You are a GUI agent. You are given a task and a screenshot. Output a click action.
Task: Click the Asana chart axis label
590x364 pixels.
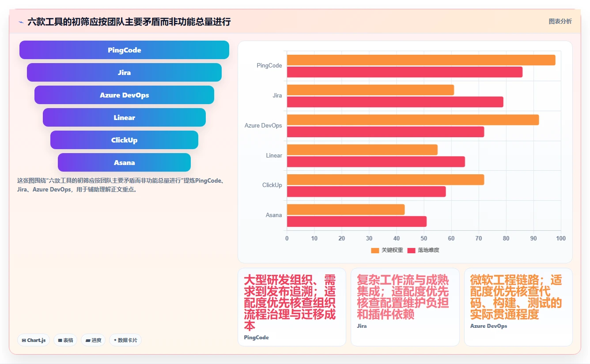(x=274, y=215)
